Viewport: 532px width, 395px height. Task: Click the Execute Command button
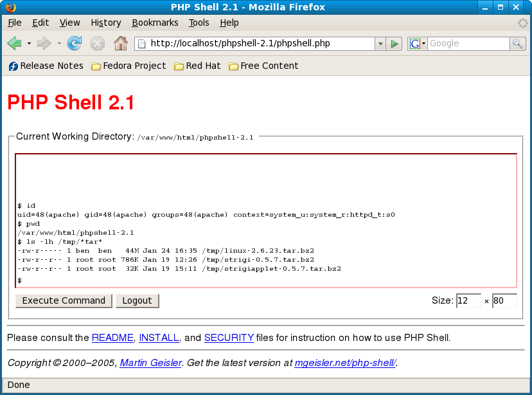(64, 301)
